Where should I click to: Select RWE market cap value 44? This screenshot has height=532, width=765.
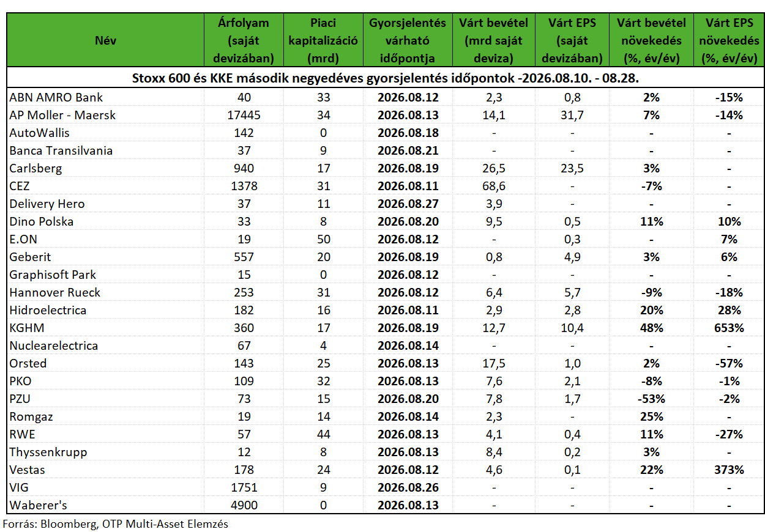click(323, 434)
